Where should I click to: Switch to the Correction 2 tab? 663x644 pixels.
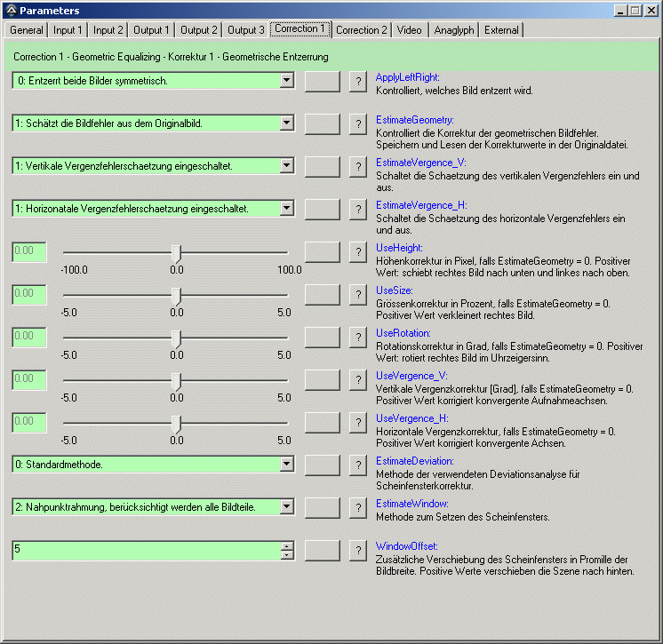(x=362, y=30)
